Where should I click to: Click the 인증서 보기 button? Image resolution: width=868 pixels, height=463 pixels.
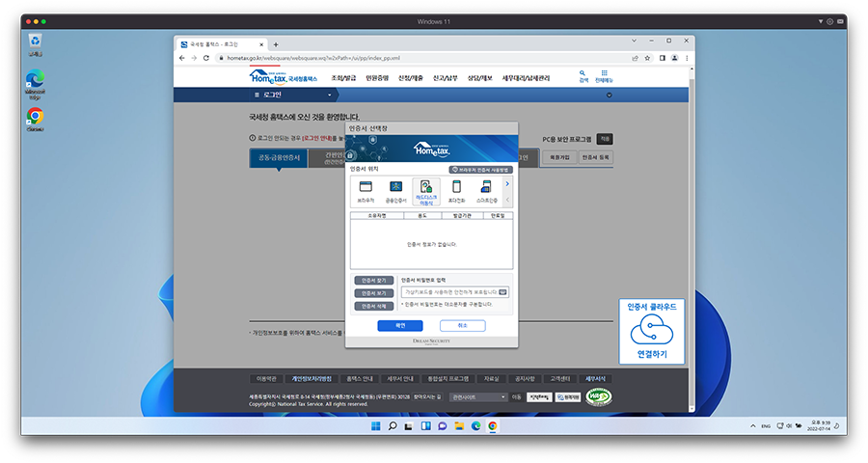[x=373, y=293]
